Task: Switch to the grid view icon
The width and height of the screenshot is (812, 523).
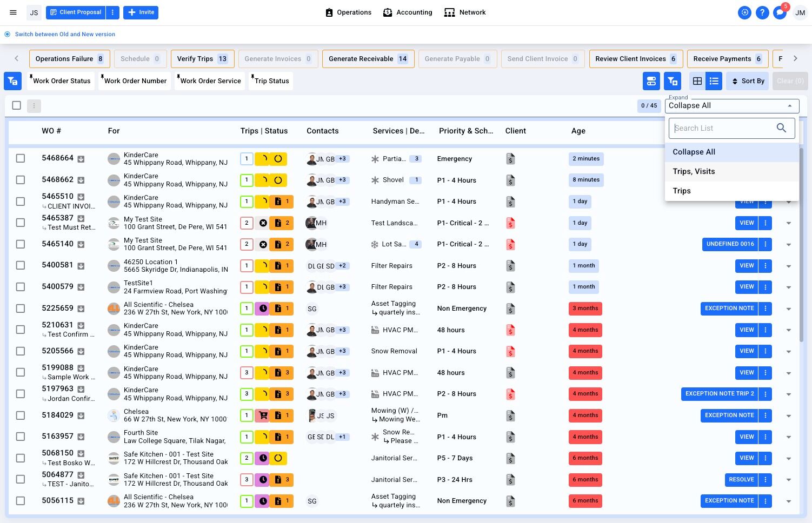Action: pos(697,81)
